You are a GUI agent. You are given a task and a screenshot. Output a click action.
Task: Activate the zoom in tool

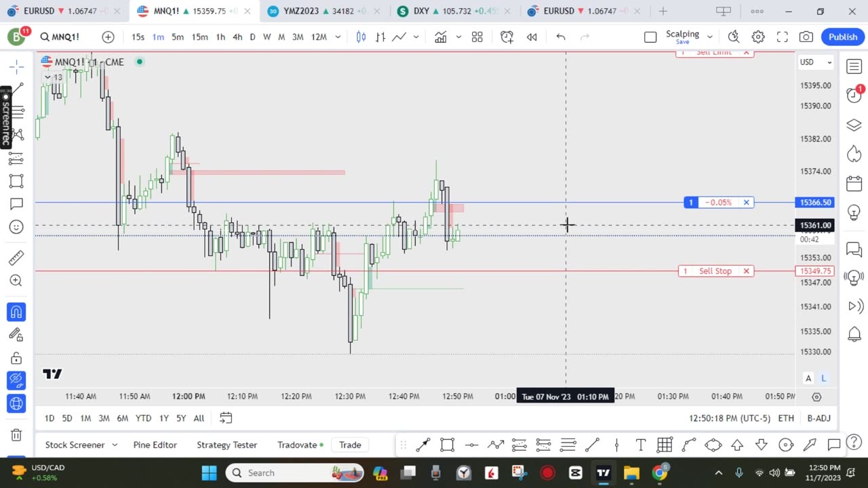(17, 281)
